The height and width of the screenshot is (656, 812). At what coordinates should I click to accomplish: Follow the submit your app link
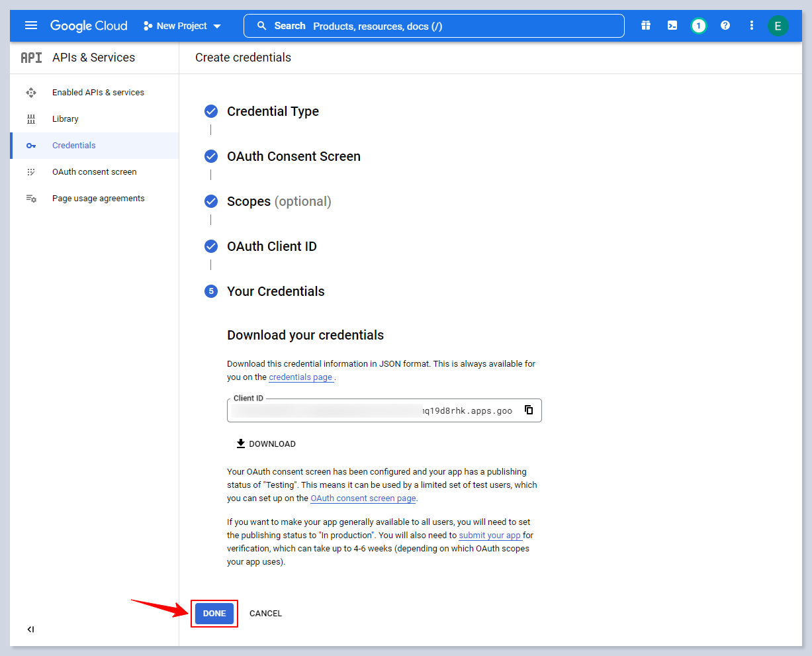[x=490, y=536]
